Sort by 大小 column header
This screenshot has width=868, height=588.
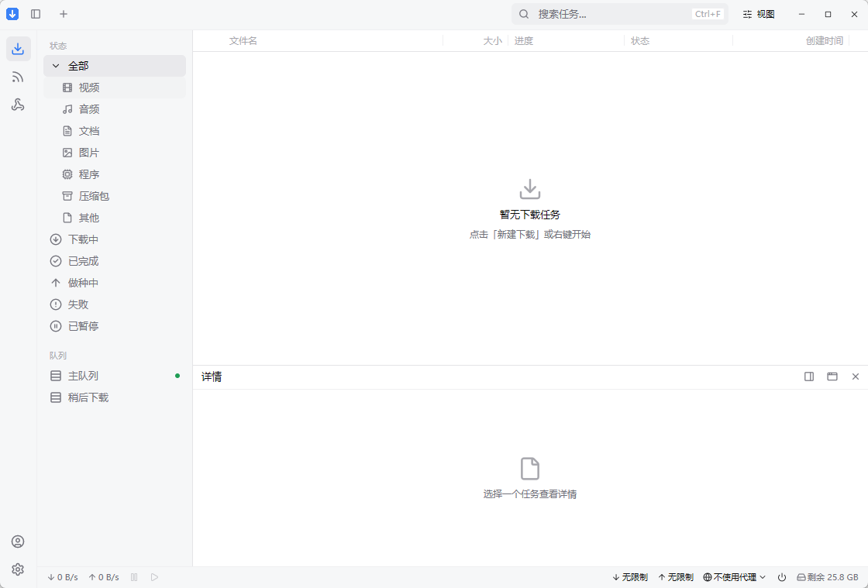492,41
